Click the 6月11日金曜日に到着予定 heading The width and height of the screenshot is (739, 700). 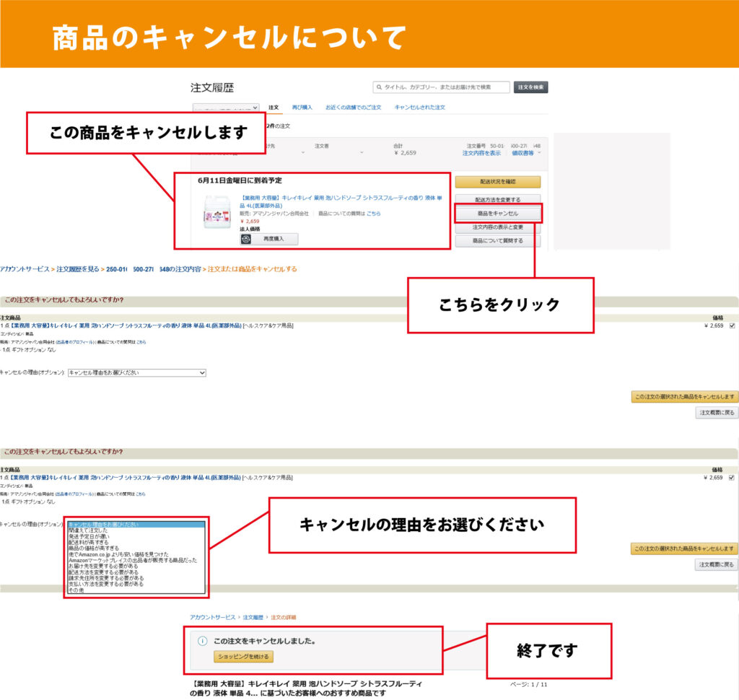pyautogui.click(x=240, y=180)
